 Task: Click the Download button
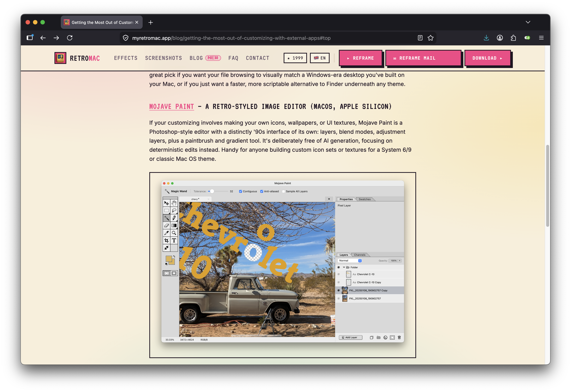(487, 58)
